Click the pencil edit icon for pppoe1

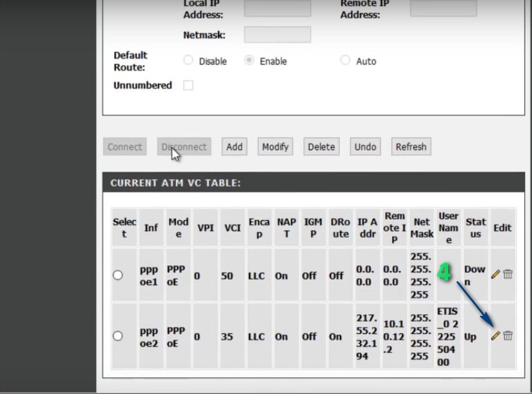tap(495, 274)
